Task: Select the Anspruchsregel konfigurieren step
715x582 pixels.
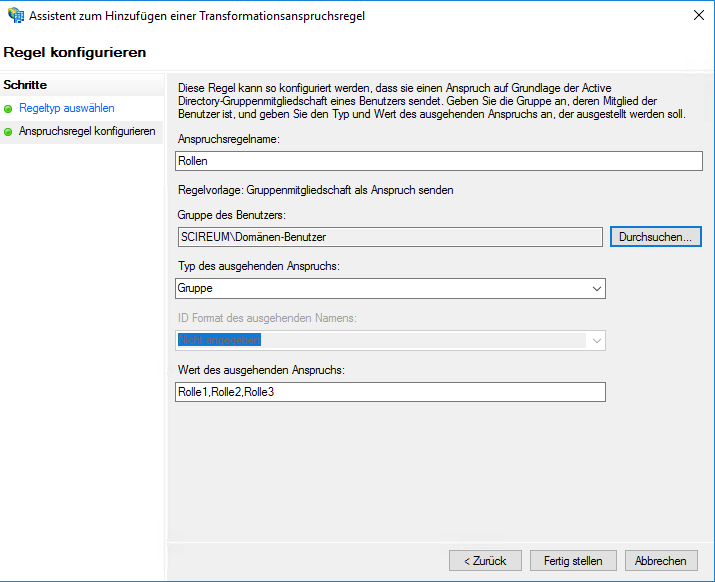Action: pos(87,131)
